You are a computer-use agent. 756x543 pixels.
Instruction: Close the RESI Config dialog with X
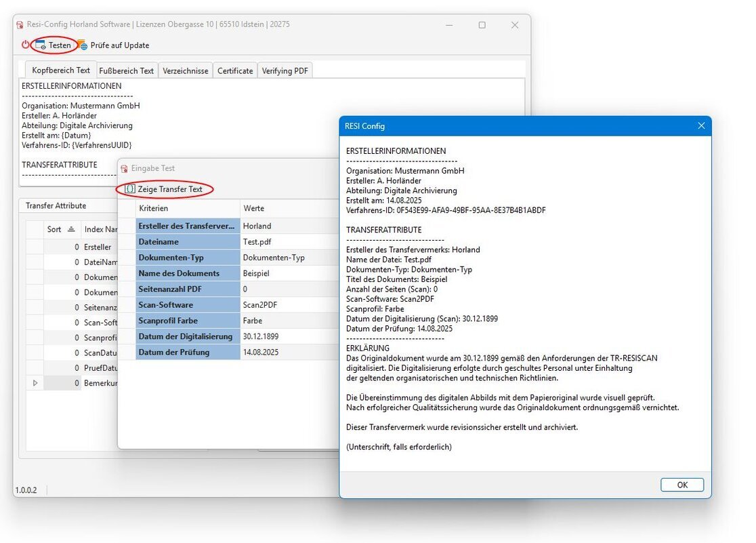701,126
